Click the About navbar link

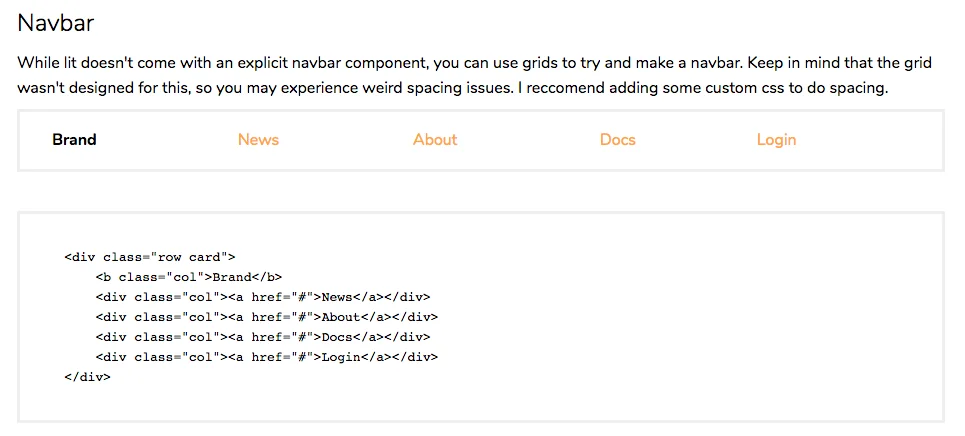point(435,140)
